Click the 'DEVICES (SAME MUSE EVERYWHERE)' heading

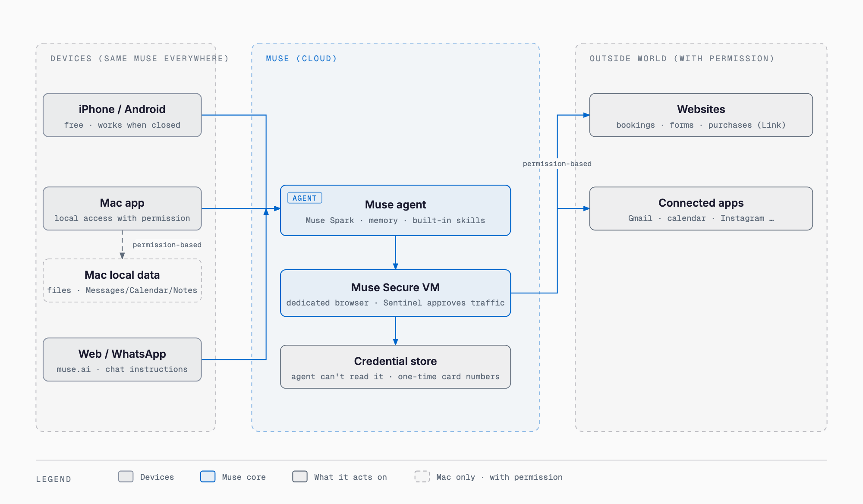(x=139, y=58)
